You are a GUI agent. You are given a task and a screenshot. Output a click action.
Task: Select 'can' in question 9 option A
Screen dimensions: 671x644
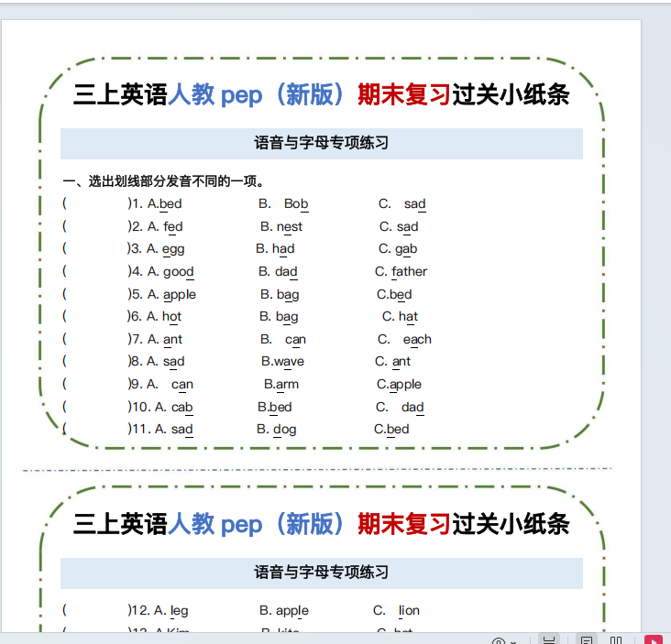point(182,385)
